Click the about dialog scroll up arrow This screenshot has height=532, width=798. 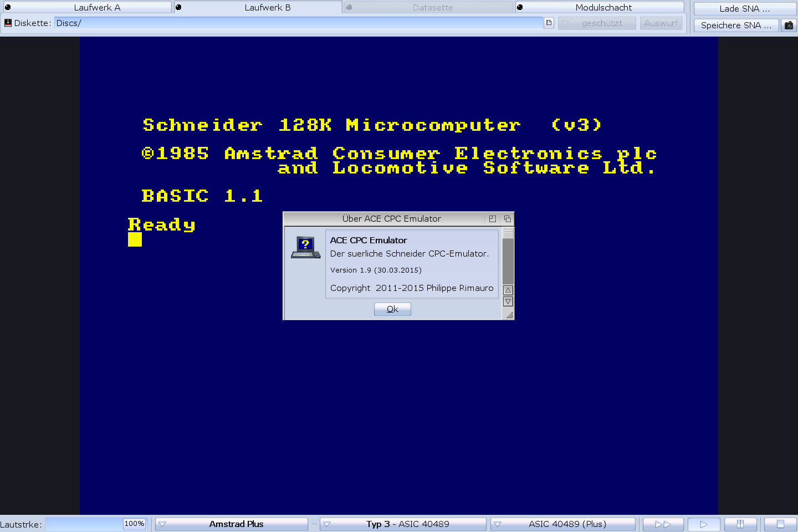[508, 290]
